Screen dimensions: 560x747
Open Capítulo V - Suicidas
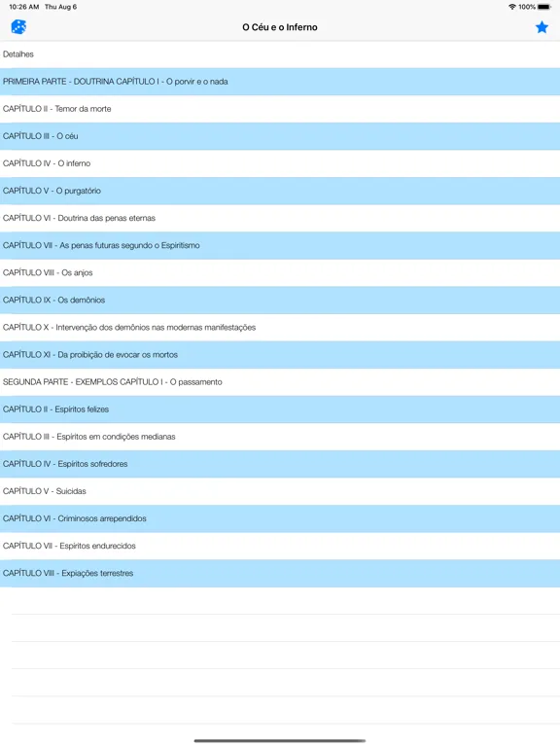click(x=280, y=491)
